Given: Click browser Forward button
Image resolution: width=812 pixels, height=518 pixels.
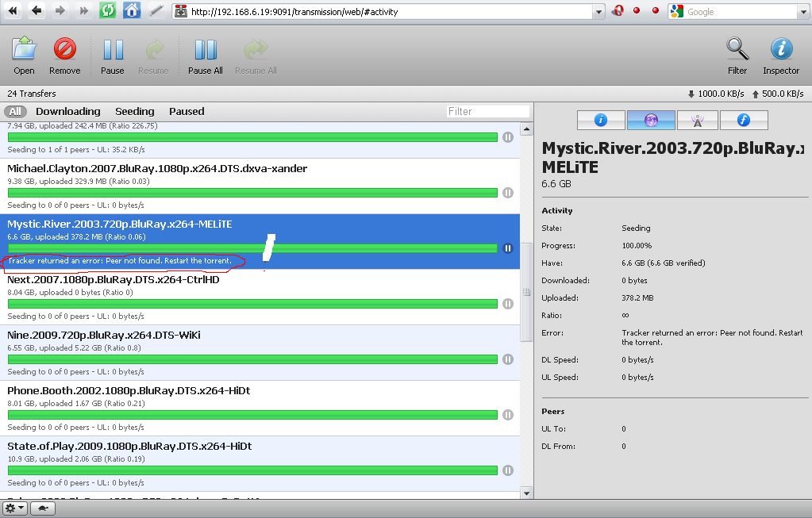Looking at the screenshot, I should click(60, 10).
